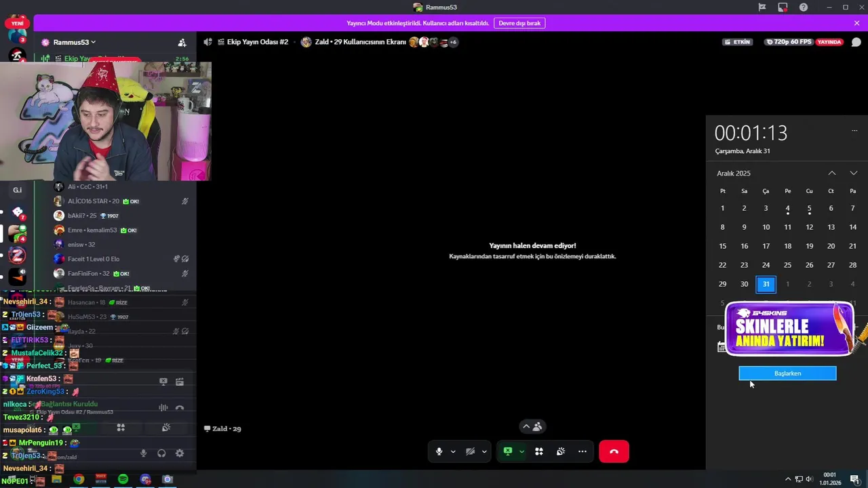Click taskbar clock showing 00:01
Image resolution: width=868 pixels, height=488 pixels.
pos(830,479)
